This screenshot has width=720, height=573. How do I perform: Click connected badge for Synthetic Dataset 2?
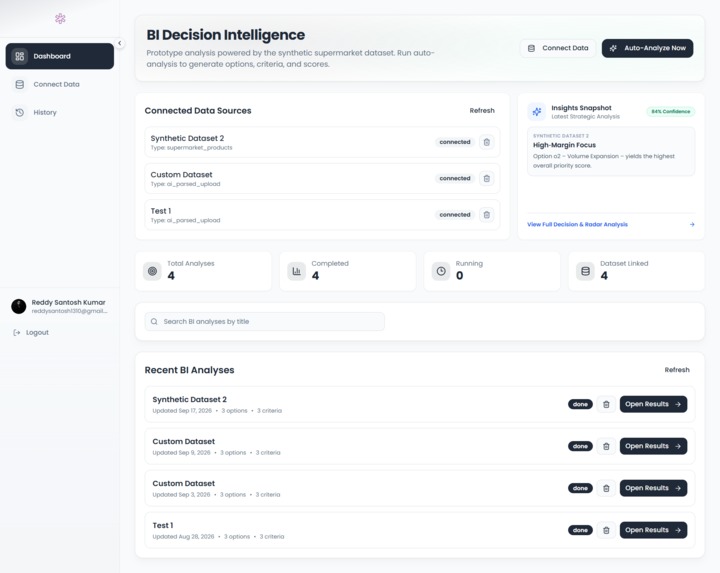coord(455,142)
